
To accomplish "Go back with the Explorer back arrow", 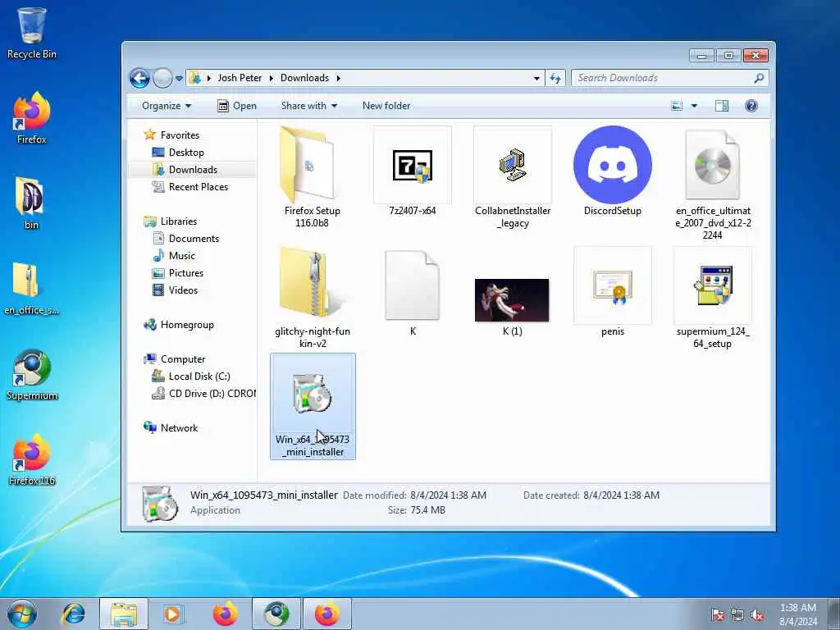I will tap(139, 78).
